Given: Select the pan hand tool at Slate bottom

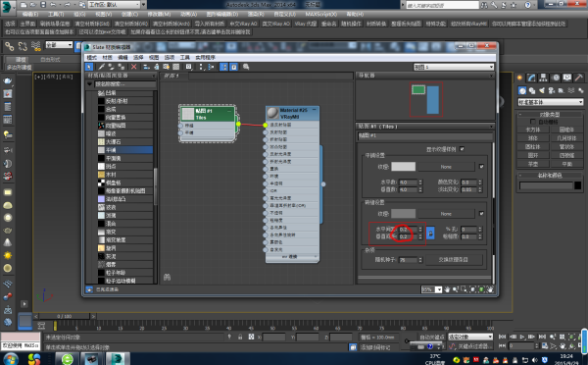Looking at the screenshot, I should point(447,289).
